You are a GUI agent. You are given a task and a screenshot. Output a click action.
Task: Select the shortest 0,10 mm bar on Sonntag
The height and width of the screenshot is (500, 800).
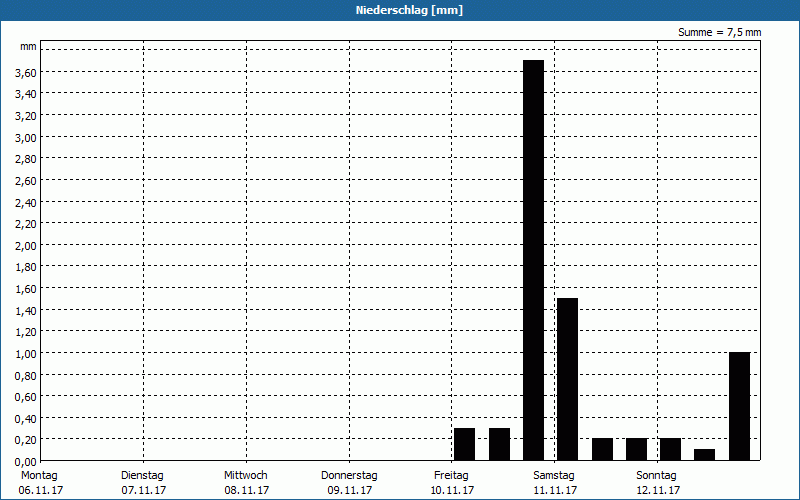[x=705, y=455]
